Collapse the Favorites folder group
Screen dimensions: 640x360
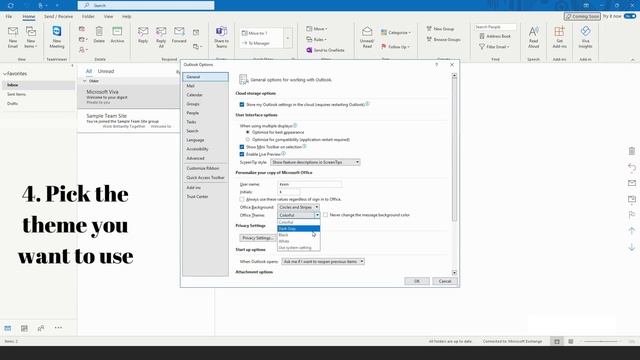click(5, 74)
